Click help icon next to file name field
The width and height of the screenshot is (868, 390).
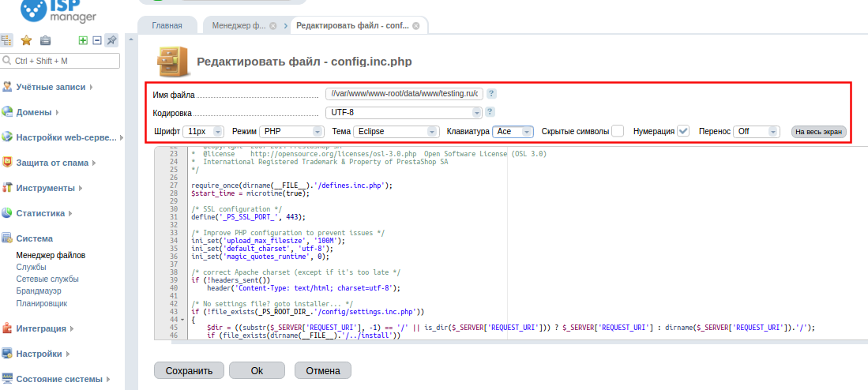click(x=490, y=93)
